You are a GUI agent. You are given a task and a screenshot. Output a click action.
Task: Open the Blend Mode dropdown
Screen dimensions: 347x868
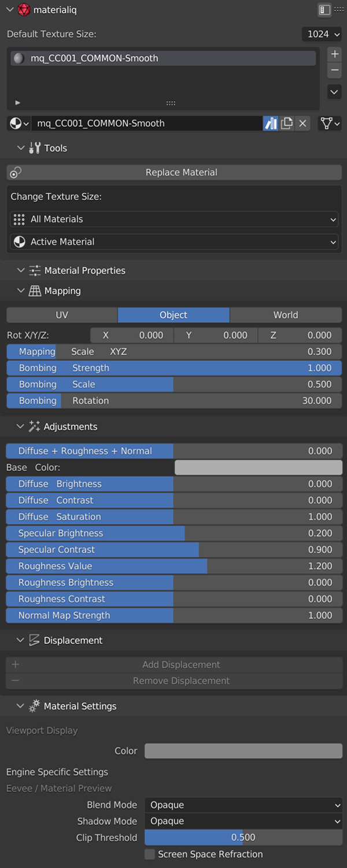243,805
